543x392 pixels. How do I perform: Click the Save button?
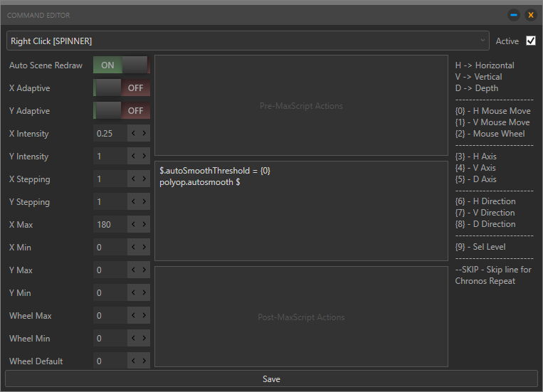pos(271,379)
